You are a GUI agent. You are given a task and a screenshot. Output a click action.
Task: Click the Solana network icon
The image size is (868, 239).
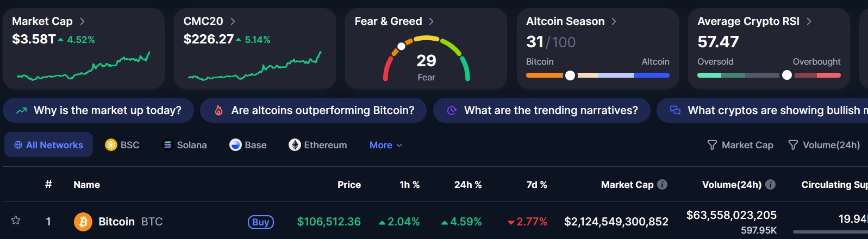click(167, 145)
